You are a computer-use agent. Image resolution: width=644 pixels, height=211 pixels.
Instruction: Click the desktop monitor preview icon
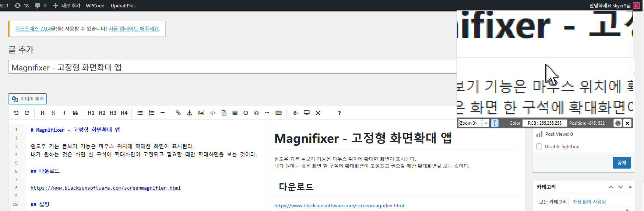pos(307,113)
